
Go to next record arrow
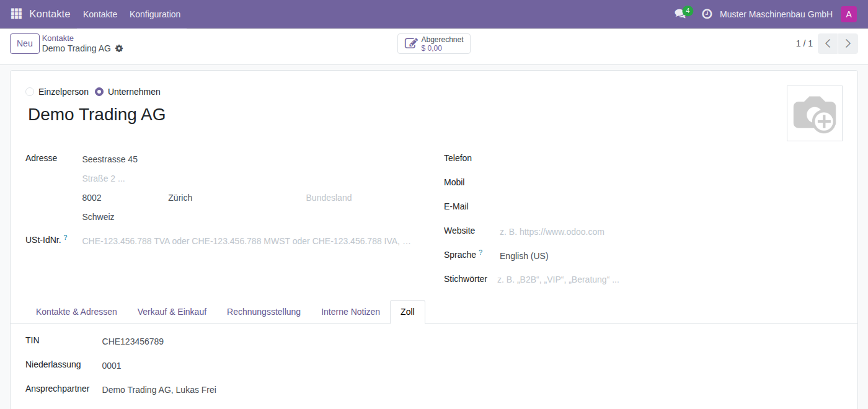tap(848, 43)
